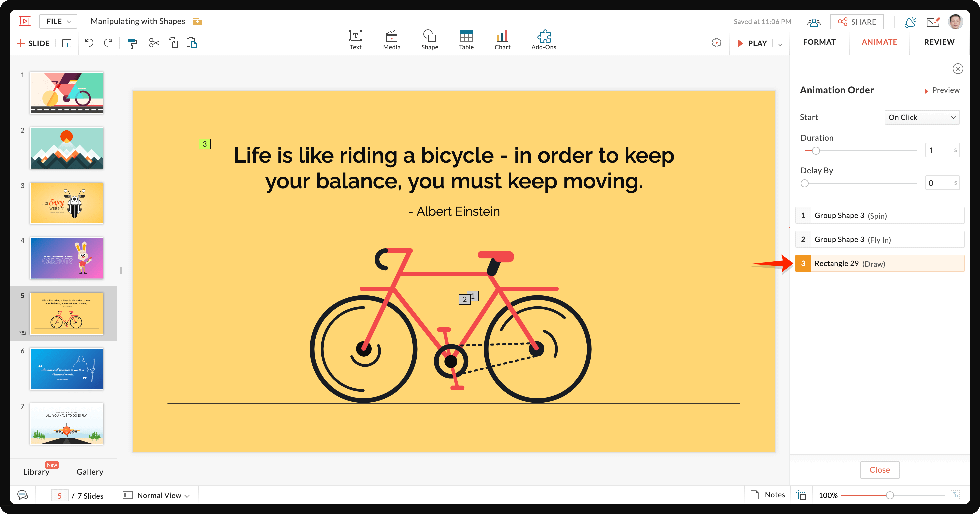Open the Add-Ons puzzle icon
980x514 pixels.
[x=543, y=40]
